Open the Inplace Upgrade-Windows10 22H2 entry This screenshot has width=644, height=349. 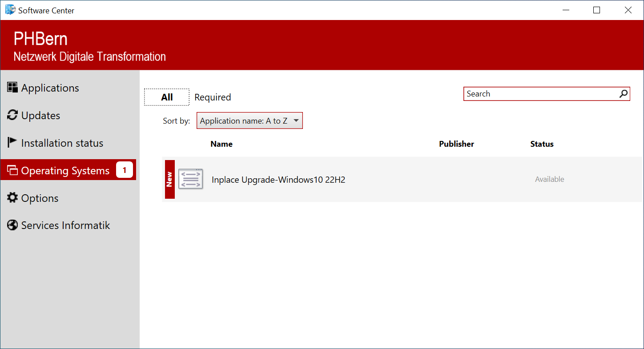[x=403, y=179]
